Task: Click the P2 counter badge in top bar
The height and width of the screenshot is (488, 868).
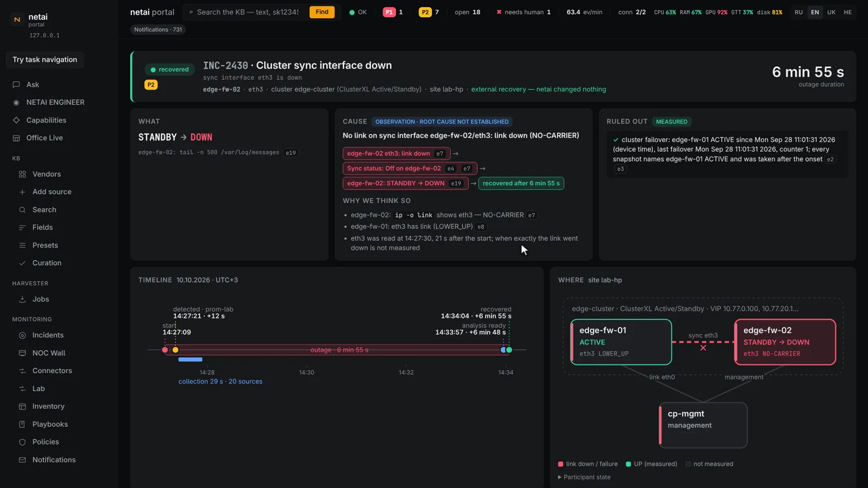Action: (425, 12)
